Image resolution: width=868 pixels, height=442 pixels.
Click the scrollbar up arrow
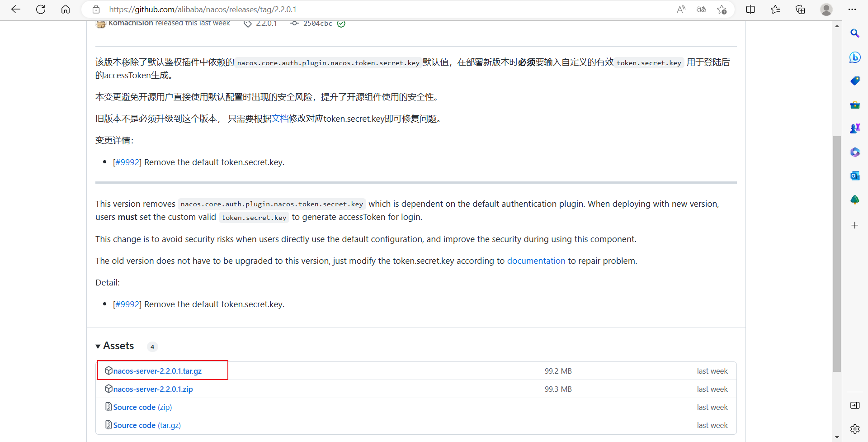pos(837,26)
